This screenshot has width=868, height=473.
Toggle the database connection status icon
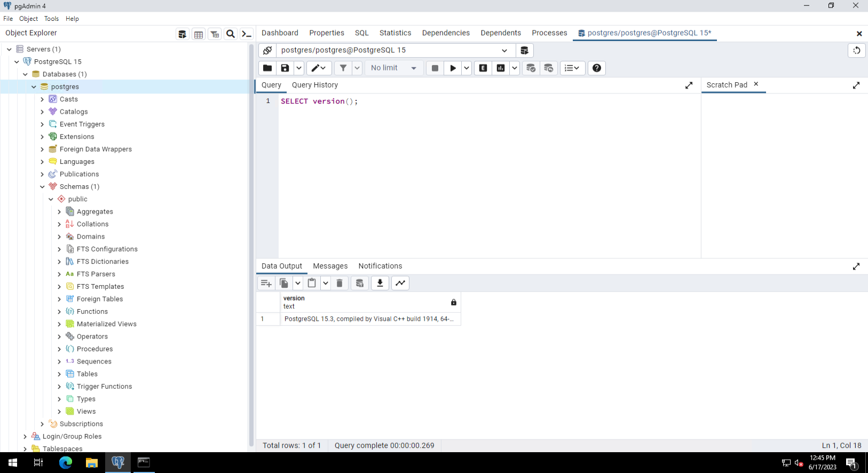[267, 51]
